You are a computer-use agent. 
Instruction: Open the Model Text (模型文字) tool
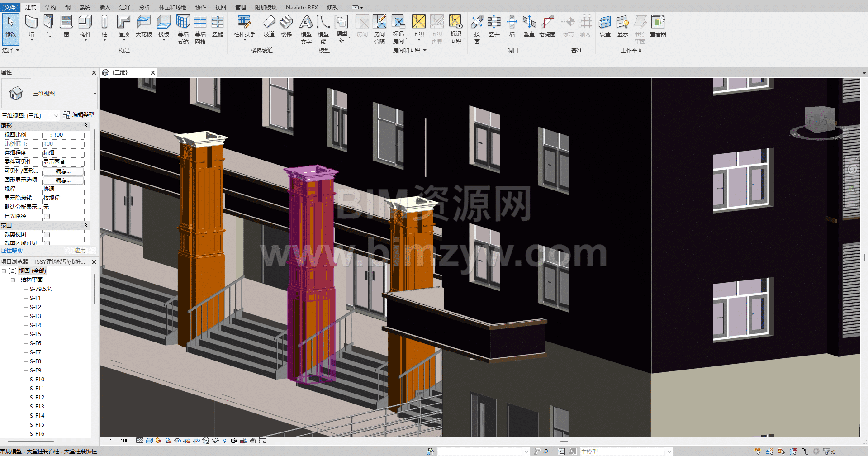coord(306,29)
